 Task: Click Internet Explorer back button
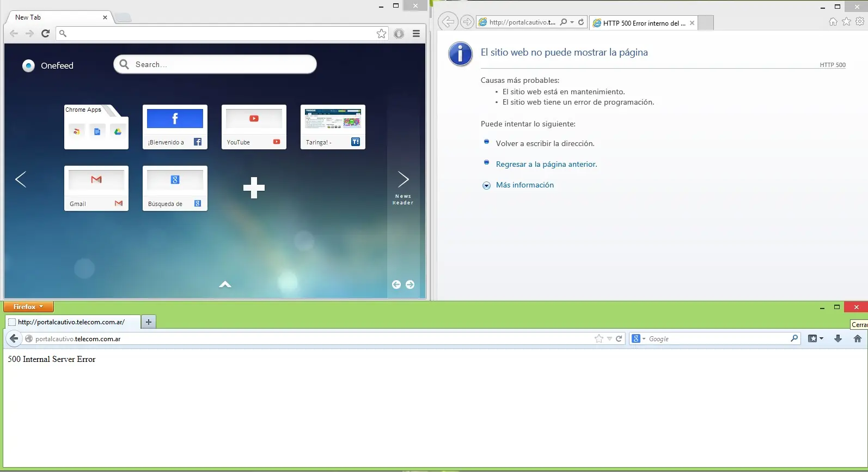448,22
